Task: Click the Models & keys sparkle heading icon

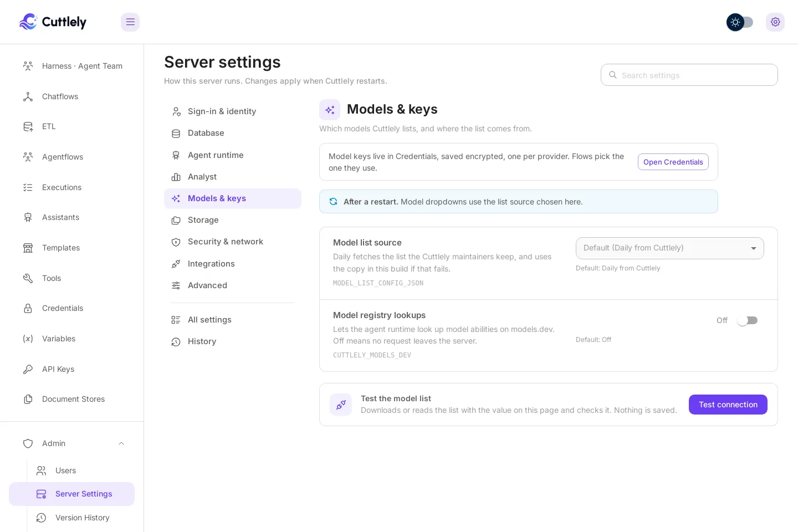Action: click(x=330, y=110)
